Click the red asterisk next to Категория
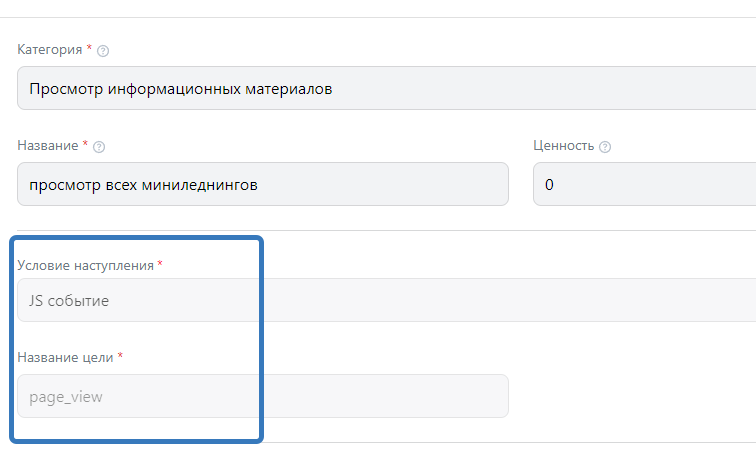Viewport: 756px width, 464px height. (x=89, y=49)
